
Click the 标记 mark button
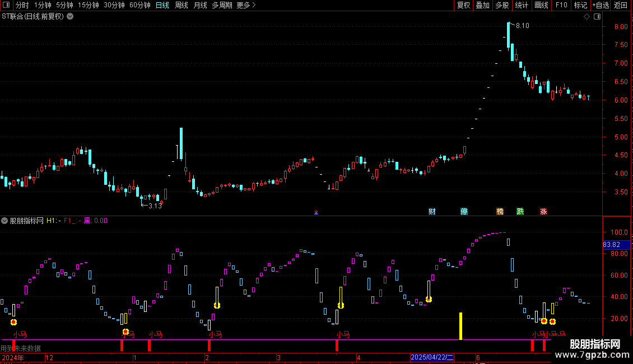580,5
